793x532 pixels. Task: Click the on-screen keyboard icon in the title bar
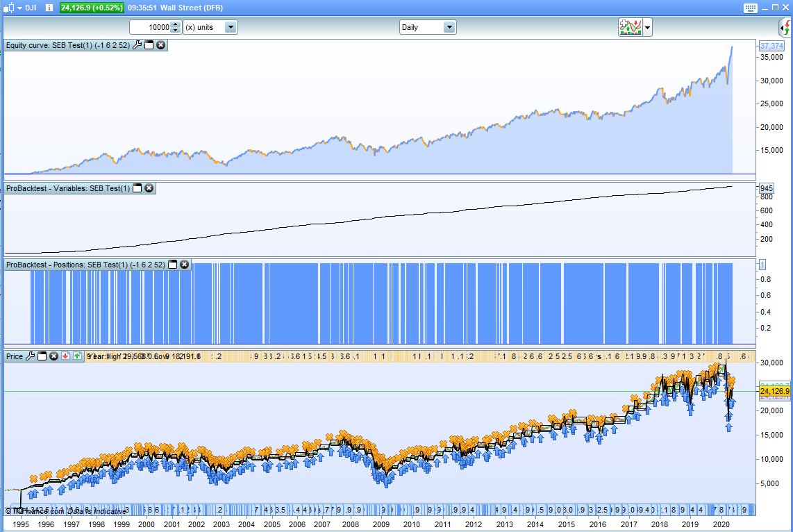[751, 8]
